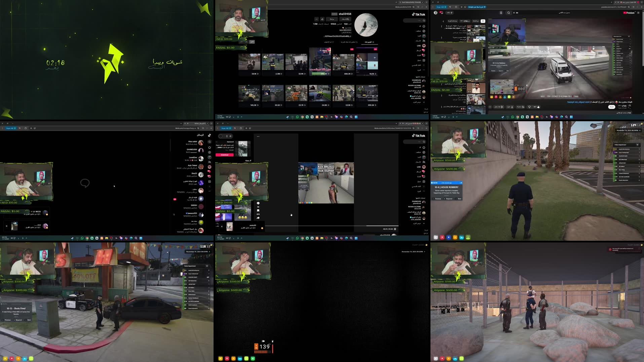Open the three-dot options on the sha33458 profile
The height and width of the screenshot is (362, 644).
[x=316, y=19]
